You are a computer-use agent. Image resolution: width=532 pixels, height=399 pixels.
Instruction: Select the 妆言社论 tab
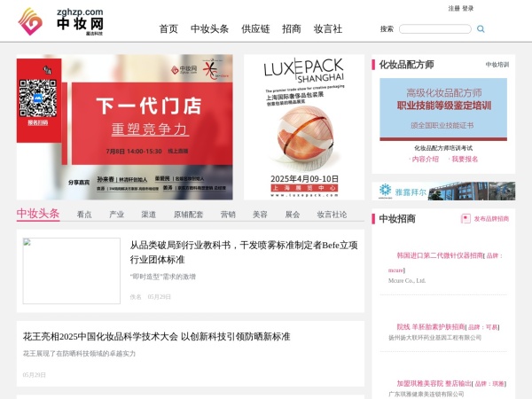coord(332,215)
